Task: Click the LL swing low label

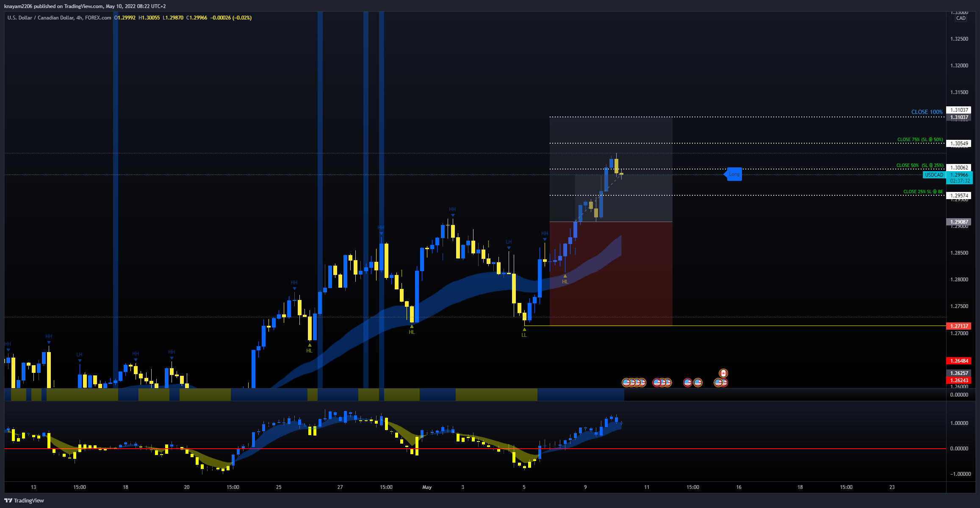Action: click(x=524, y=335)
